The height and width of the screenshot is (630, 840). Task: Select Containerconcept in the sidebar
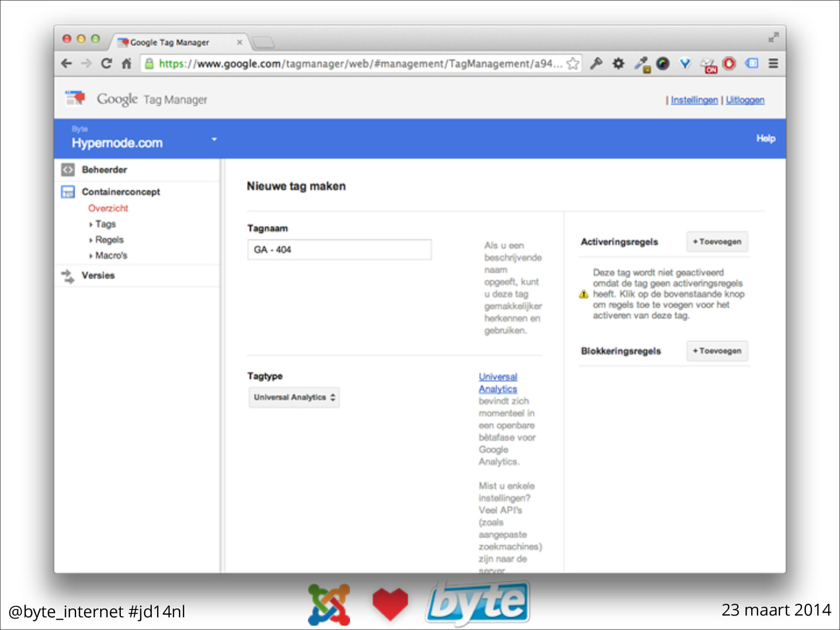(x=121, y=192)
